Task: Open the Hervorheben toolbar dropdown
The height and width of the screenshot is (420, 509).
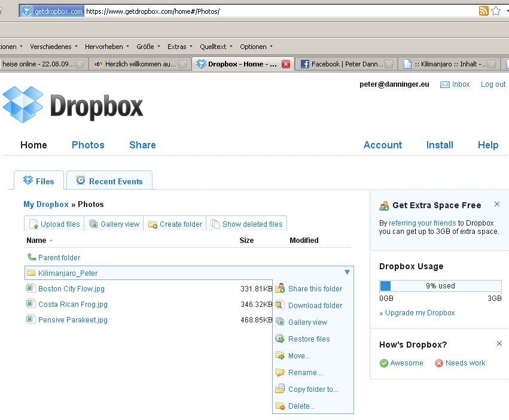Action: 107,47
